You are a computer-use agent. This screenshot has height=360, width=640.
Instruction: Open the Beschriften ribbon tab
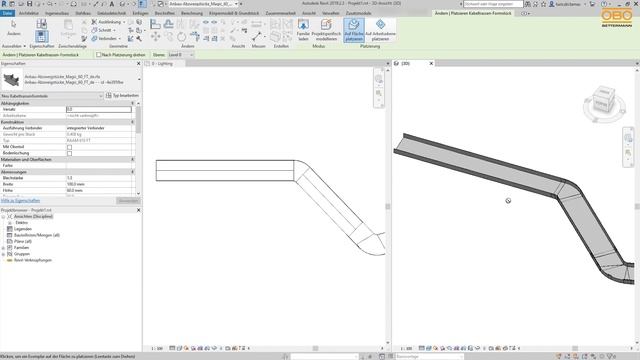[x=164, y=13]
